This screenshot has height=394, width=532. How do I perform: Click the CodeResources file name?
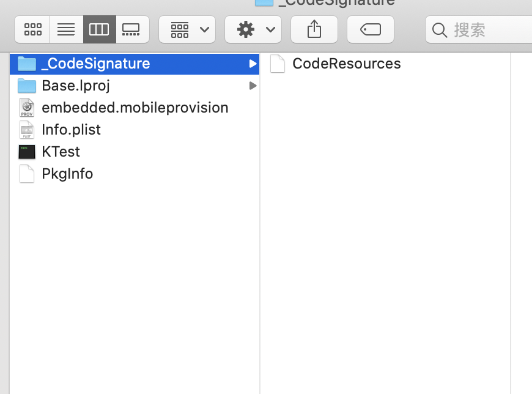click(x=347, y=64)
